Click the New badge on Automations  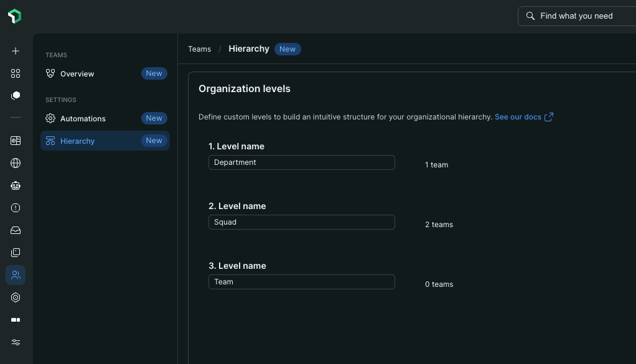pyautogui.click(x=154, y=118)
